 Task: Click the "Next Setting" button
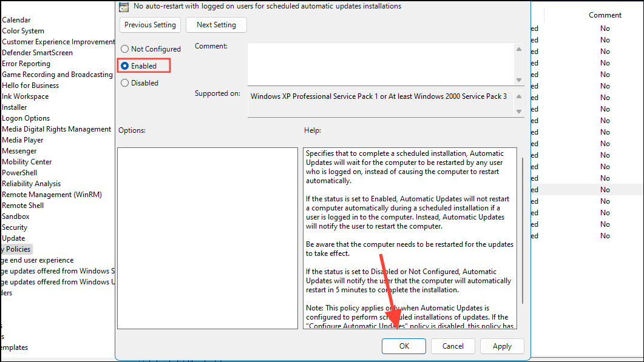pos(216,25)
